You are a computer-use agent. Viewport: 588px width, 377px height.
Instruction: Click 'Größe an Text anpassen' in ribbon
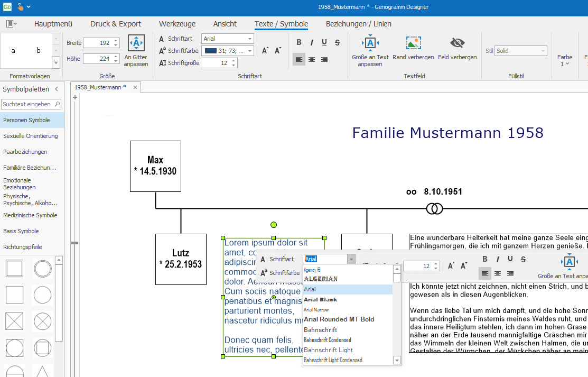(370, 43)
